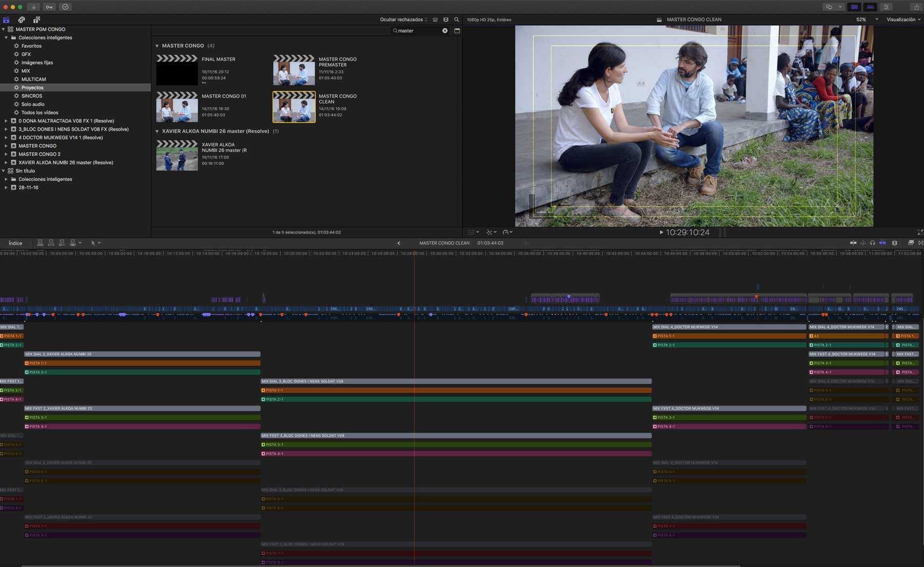
Task: Toggle the timeline panel visibility button
Action: tap(870, 7)
